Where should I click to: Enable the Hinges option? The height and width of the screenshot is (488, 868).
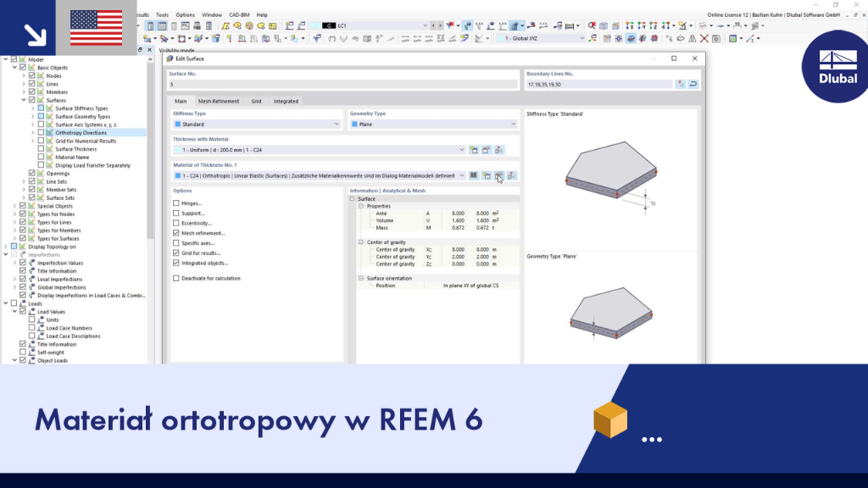tap(176, 203)
